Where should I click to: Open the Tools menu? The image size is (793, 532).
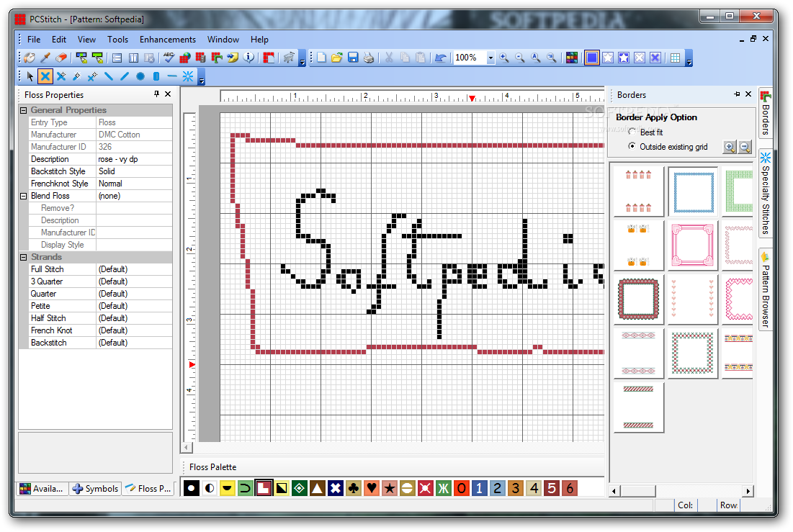pos(117,40)
